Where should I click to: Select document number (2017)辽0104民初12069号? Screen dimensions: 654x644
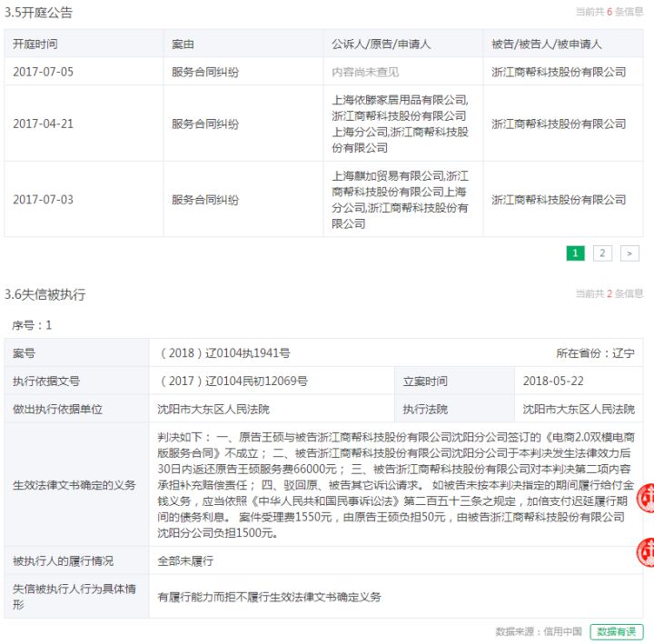click(x=233, y=381)
